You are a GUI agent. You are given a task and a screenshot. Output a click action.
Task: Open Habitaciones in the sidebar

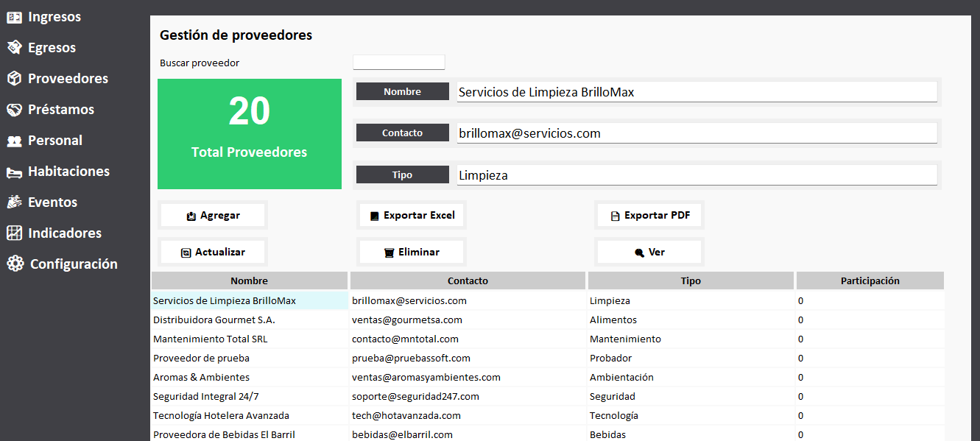tap(68, 172)
